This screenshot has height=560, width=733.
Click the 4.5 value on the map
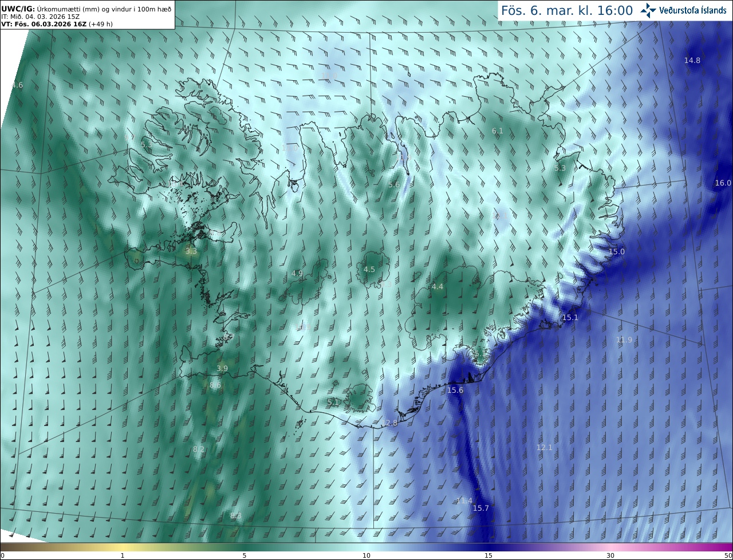point(369,269)
